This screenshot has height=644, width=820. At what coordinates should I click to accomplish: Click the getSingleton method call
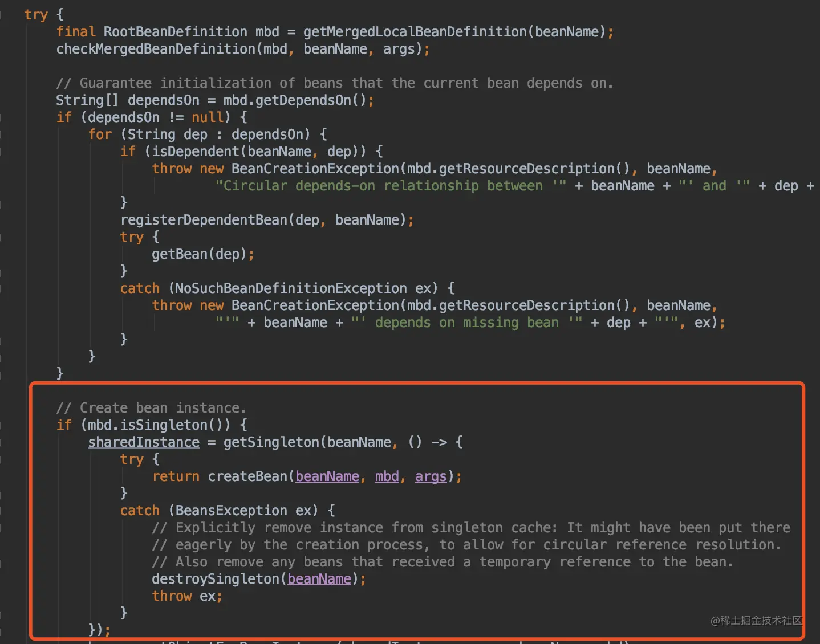tap(271, 442)
